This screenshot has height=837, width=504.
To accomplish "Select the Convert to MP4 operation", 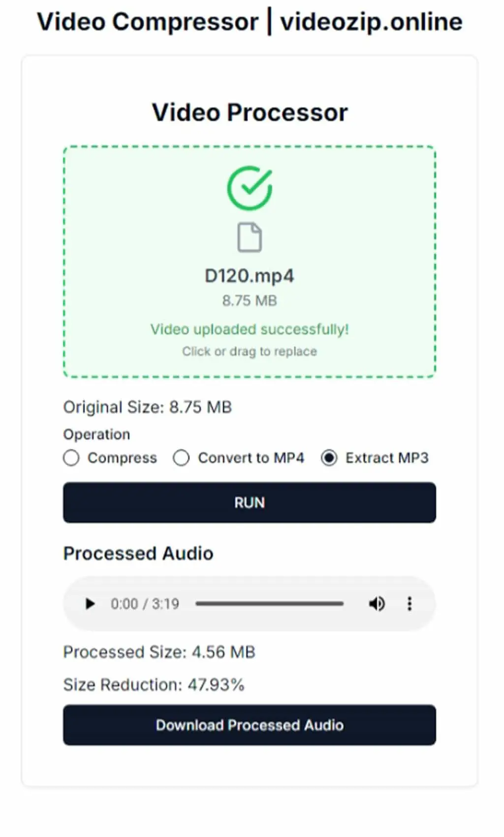I will 181,458.
